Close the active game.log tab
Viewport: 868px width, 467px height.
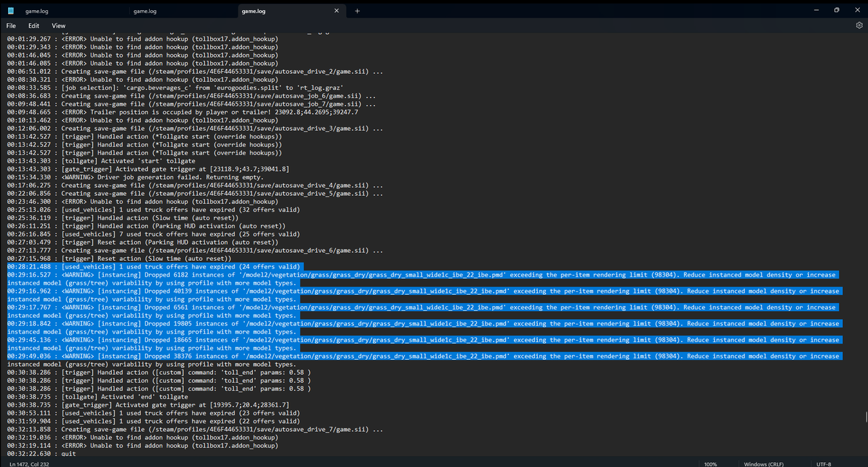coord(336,11)
